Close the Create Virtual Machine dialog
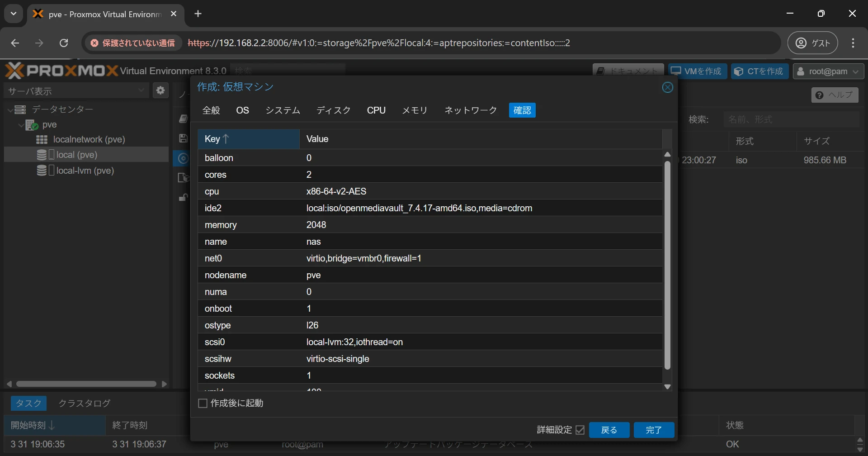Image resolution: width=868 pixels, height=456 pixels. click(667, 87)
